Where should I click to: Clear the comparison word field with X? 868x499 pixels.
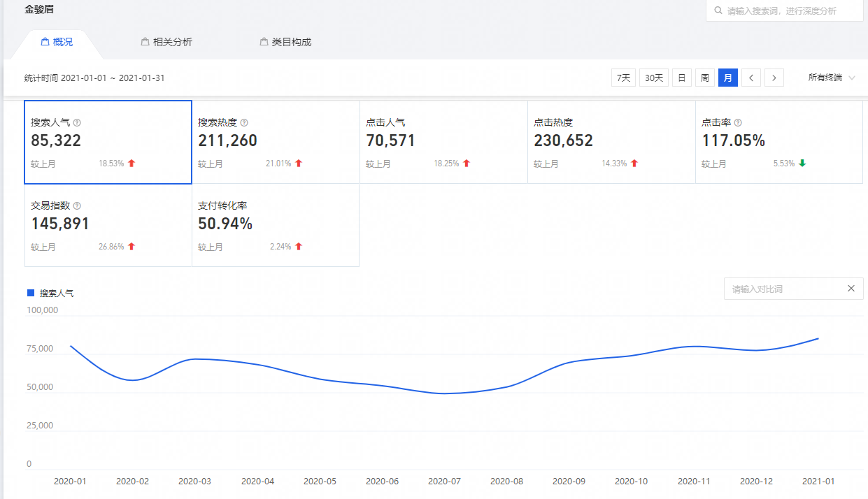tap(851, 289)
